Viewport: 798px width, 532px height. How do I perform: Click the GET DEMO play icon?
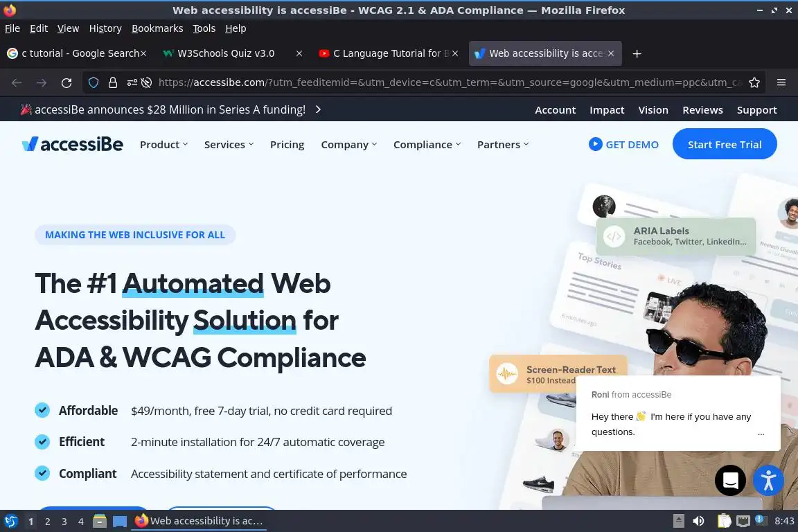pyautogui.click(x=595, y=144)
